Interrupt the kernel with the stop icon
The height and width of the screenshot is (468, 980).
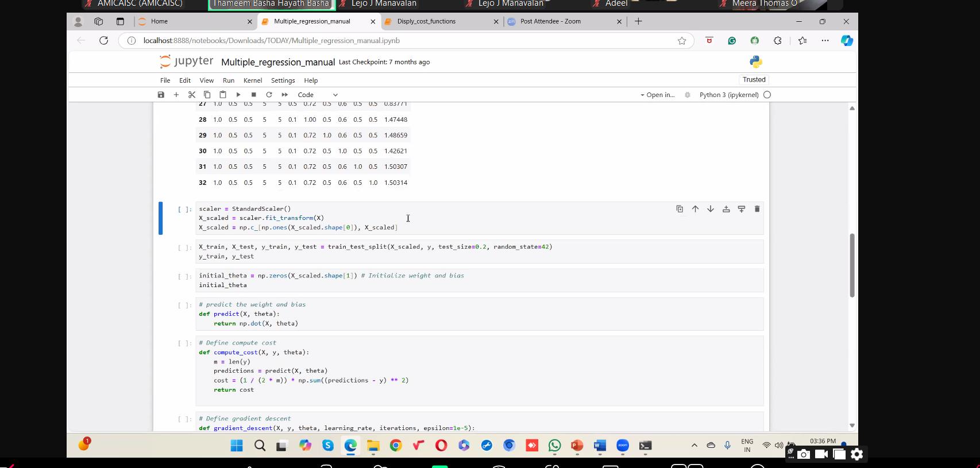(253, 95)
